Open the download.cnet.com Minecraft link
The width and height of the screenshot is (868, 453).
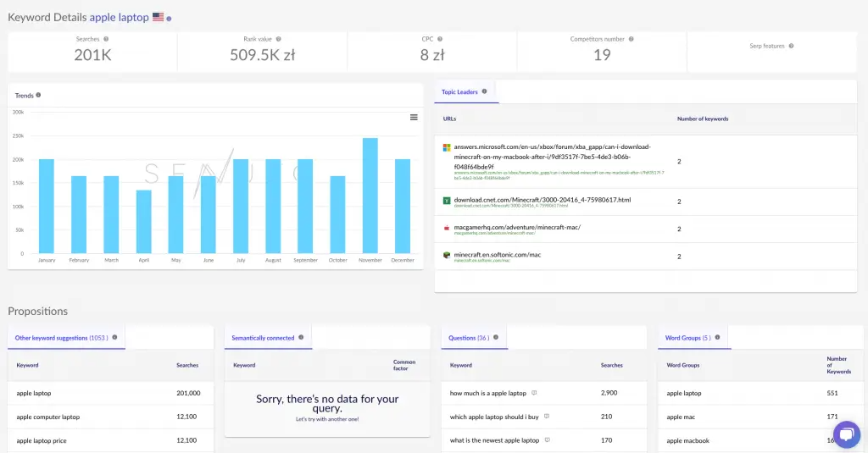pos(542,200)
